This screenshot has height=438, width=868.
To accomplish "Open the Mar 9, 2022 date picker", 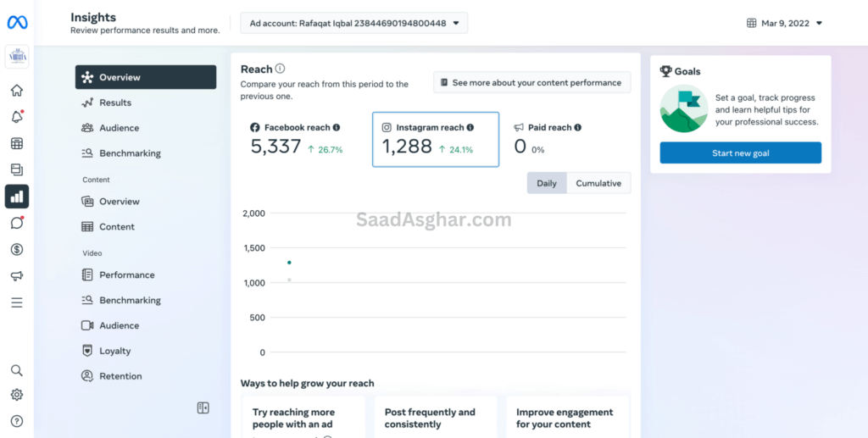I will coord(785,23).
